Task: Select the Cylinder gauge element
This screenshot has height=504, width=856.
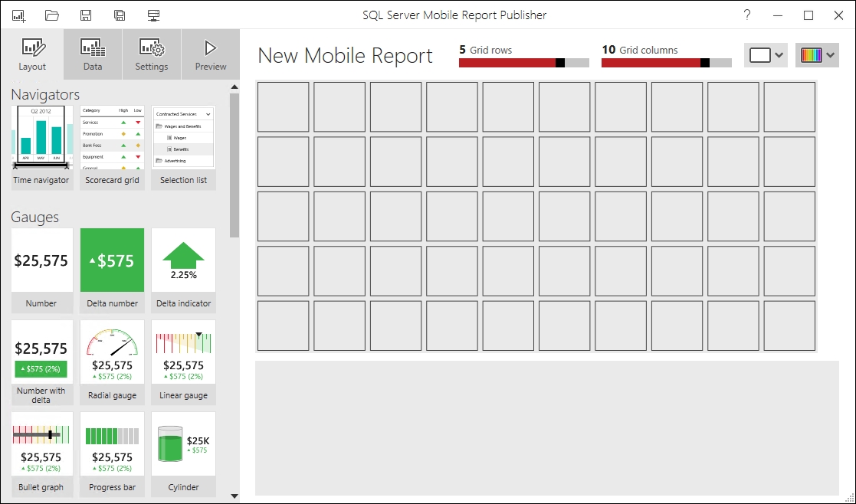Action: (183, 454)
